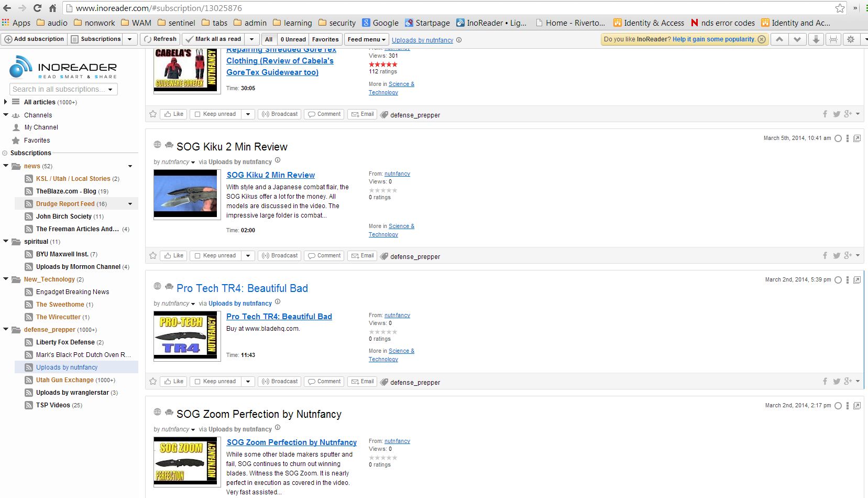Mark SOG Zoom Perfection read with circle toggle
This screenshot has height=498, width=868.
(x=838, y=406)
